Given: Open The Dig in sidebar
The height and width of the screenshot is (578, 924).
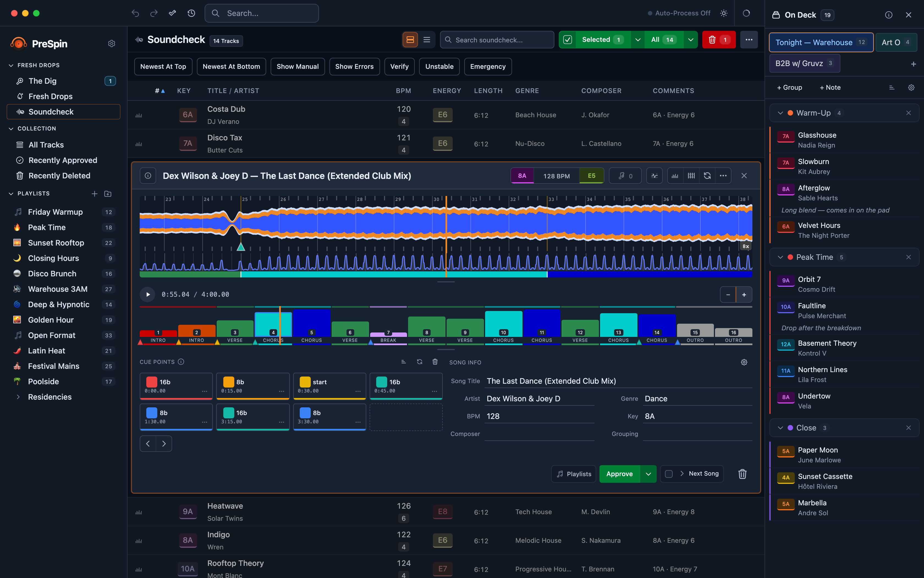Looking at the screenshot, I should (63, 81).
